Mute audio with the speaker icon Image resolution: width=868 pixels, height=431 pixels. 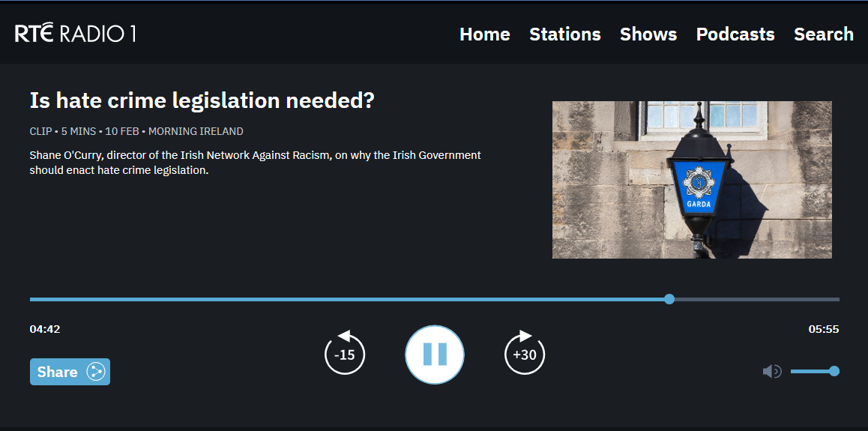coord(771,371)
